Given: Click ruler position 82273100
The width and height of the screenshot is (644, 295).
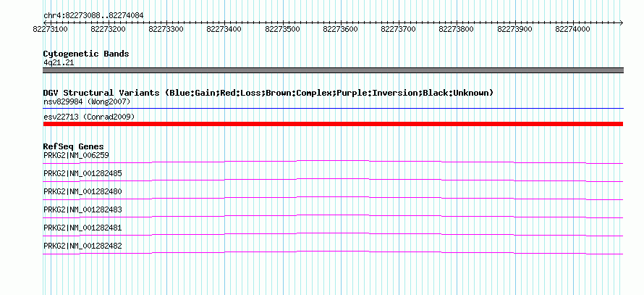Looking at the screenshot, I should coord(50,29).
